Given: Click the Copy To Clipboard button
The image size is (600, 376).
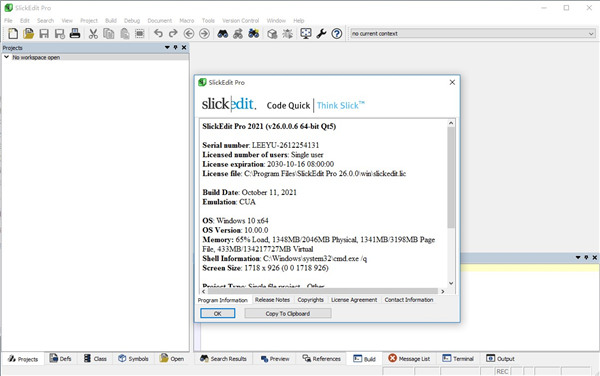Looking at the screenshot, I should click(x=288, y=313).
